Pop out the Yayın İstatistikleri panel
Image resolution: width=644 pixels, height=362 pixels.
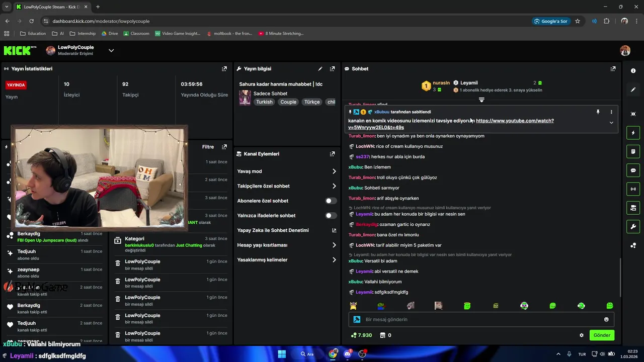click(224, 69)
